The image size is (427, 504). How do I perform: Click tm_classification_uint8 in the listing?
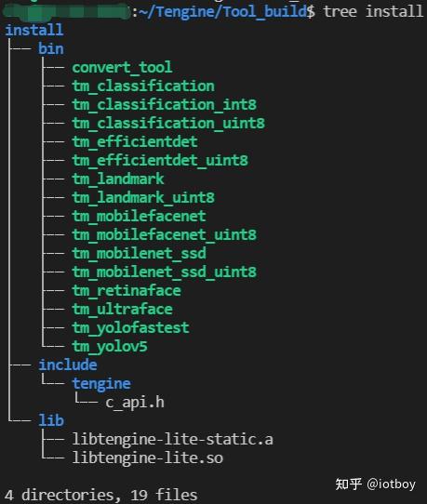point(168,124)
